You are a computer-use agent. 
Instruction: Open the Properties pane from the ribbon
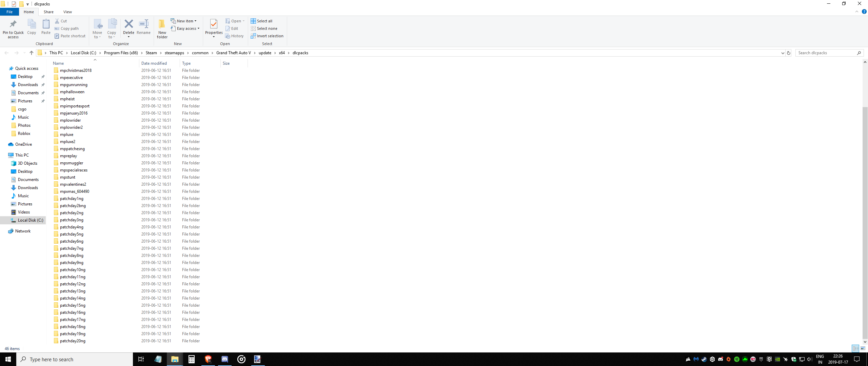point(214,26)
